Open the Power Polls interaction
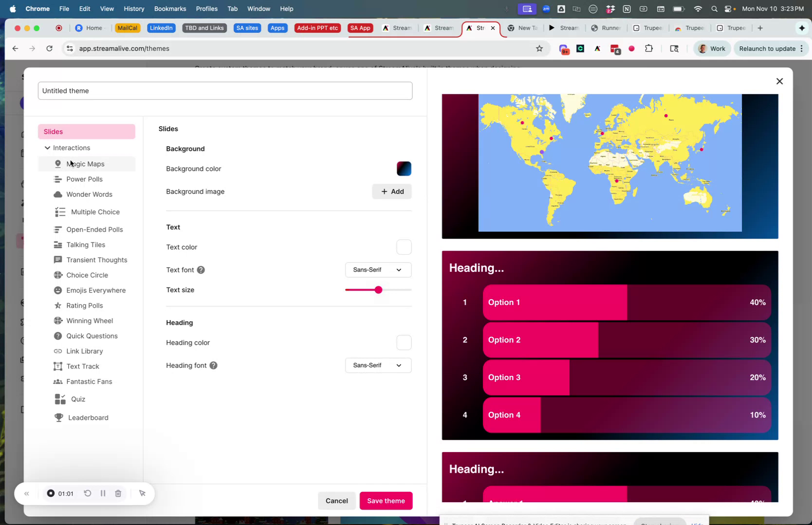 tap(84, 179)
